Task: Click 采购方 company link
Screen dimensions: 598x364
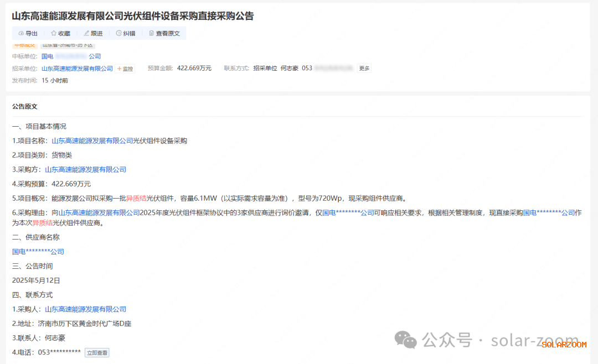Action: click(x=85, y=170)
